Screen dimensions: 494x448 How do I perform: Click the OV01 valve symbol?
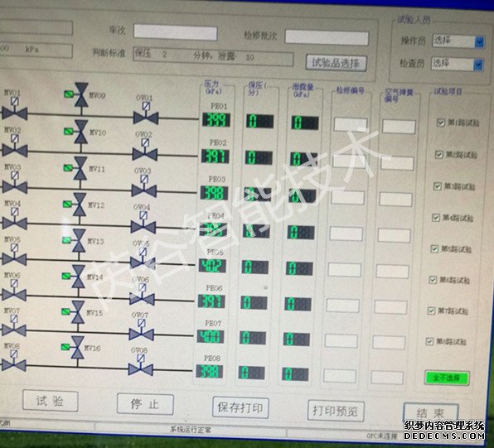point(146,114)
